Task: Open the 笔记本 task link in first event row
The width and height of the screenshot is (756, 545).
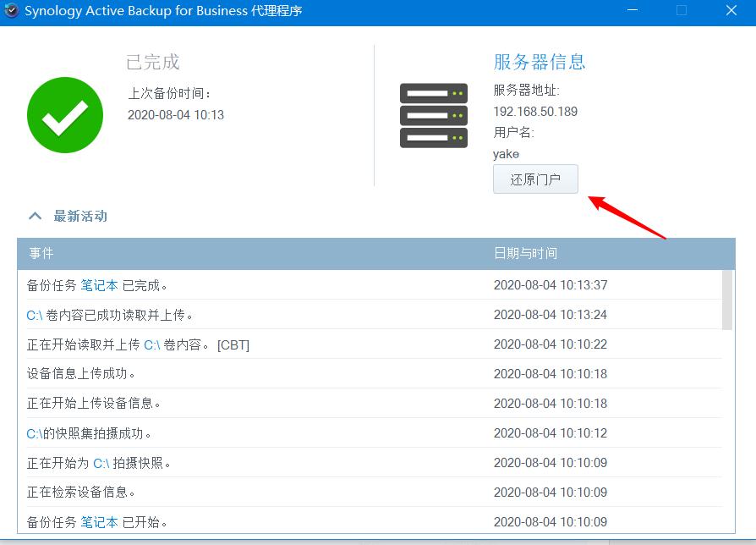Action: pyautogui.click(x=99, y=285)
